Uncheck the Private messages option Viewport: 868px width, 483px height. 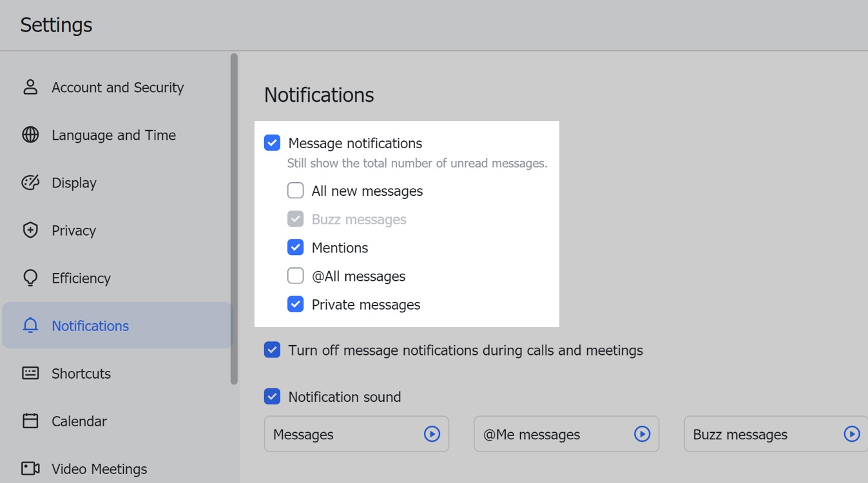[295, 303]
